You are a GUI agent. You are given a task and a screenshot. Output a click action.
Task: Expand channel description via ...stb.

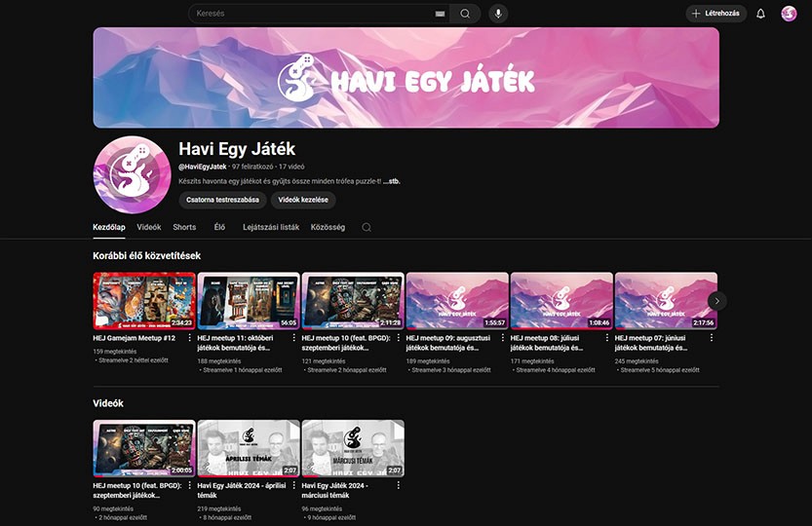click(x=392, y=181)
